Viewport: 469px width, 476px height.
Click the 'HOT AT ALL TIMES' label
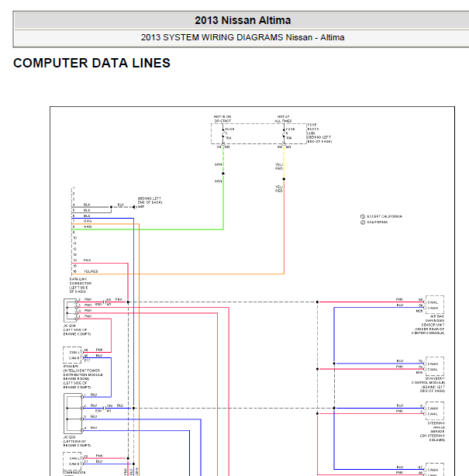pos(283,119)
